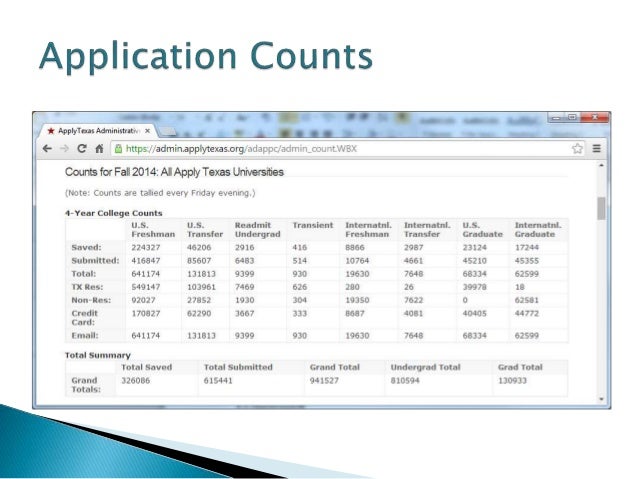Click the Saved: row label
638x479 pixels.
[86, 247]
